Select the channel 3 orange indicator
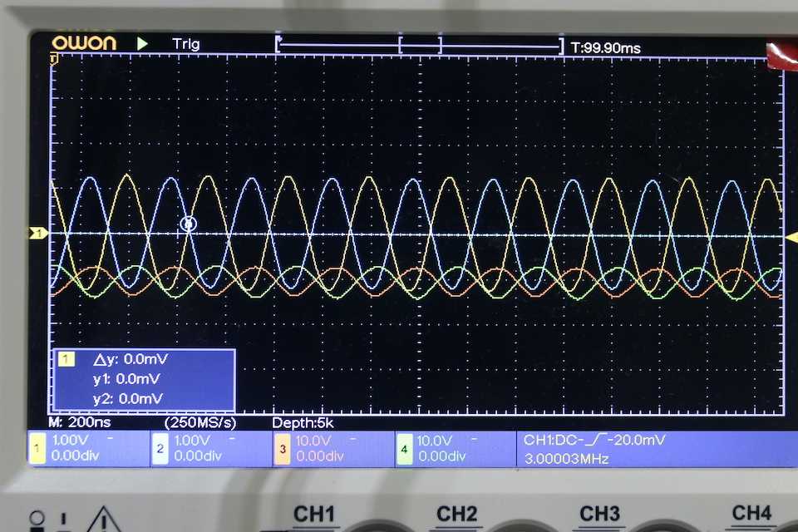 tap(283, 449)
